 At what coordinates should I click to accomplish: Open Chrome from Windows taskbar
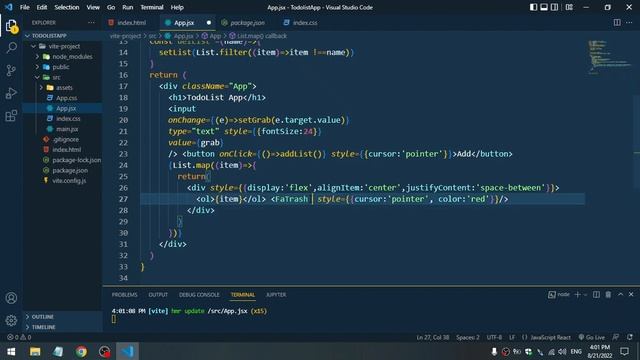[81, 351]
